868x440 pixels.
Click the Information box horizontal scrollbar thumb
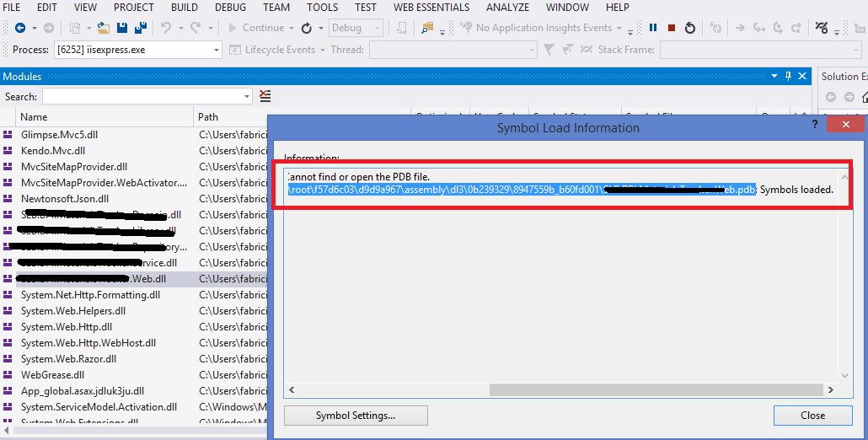coord(655,389)
